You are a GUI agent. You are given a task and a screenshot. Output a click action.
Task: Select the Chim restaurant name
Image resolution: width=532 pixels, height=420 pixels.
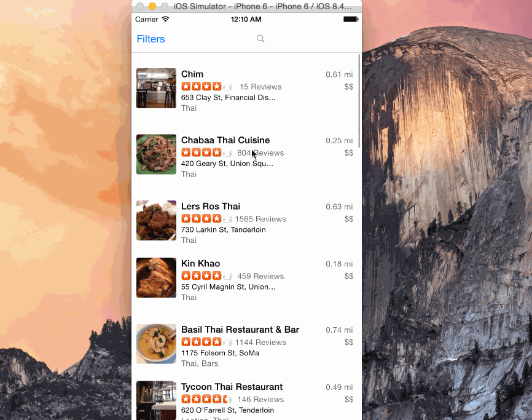[x=192, y=74]
